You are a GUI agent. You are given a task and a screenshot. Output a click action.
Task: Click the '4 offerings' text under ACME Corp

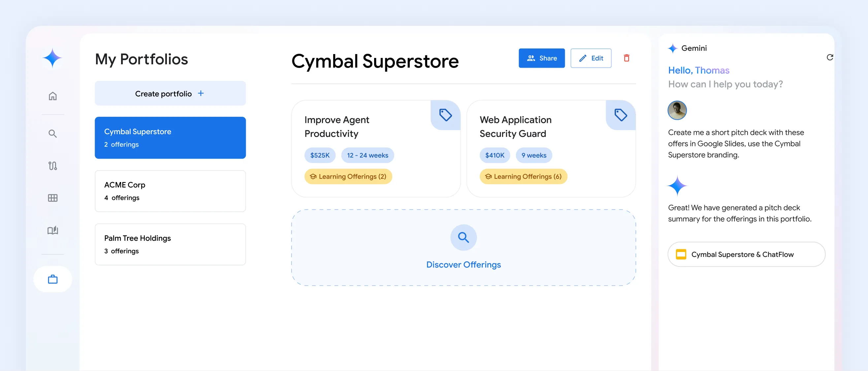122,198
